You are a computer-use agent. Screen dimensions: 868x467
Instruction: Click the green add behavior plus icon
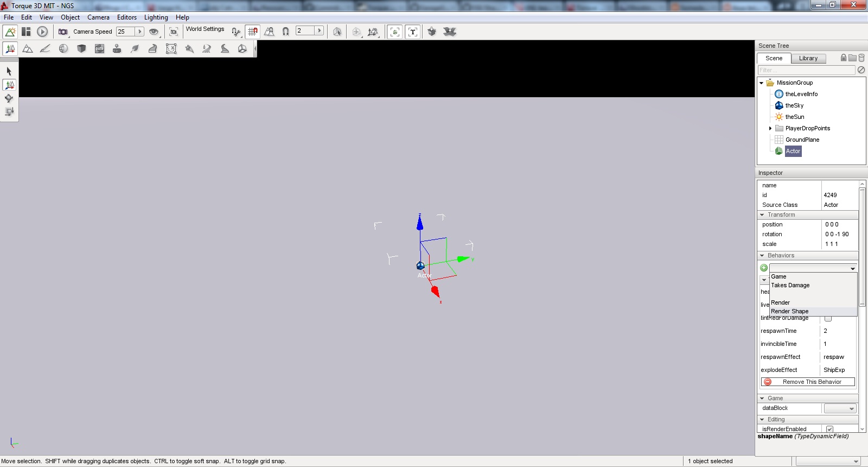(764, 268)
